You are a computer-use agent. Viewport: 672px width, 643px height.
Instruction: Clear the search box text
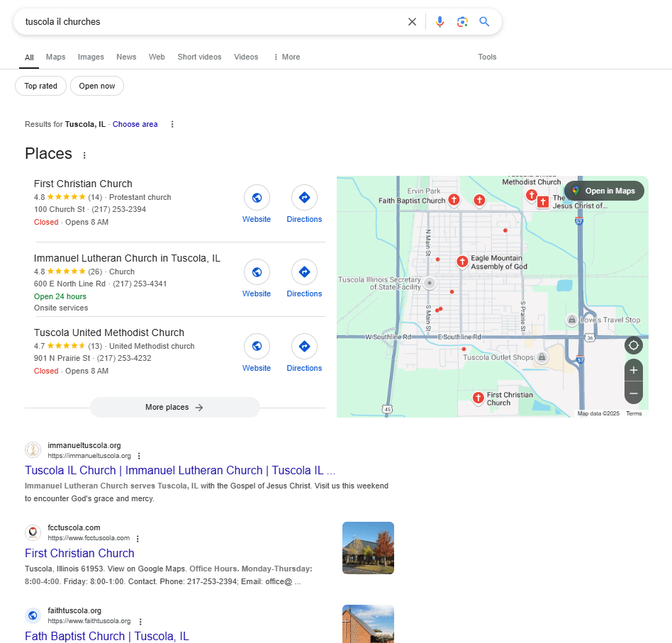412,22
